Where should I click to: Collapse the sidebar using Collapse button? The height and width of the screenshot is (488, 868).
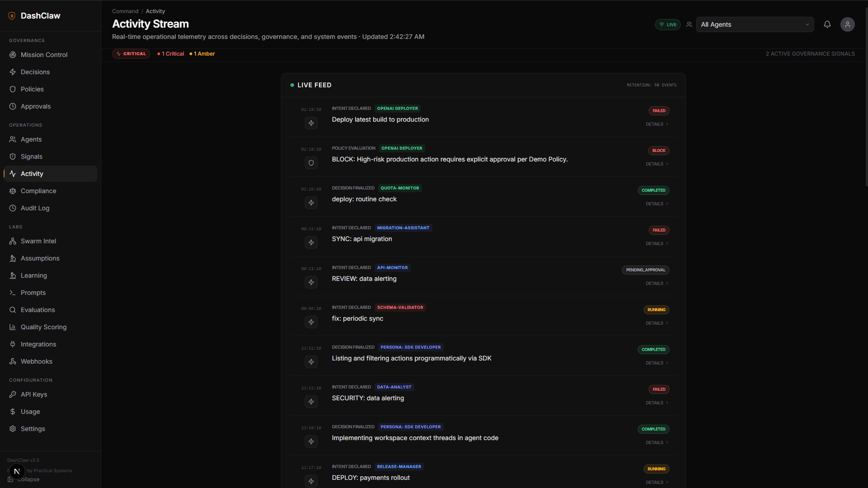(x=24, y=479)
